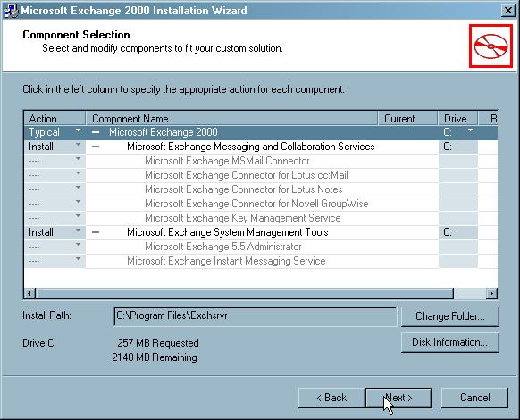This screenshot has width=520, height=420.
Task: Click the Install Path field
Action: (x=255, y=316)
